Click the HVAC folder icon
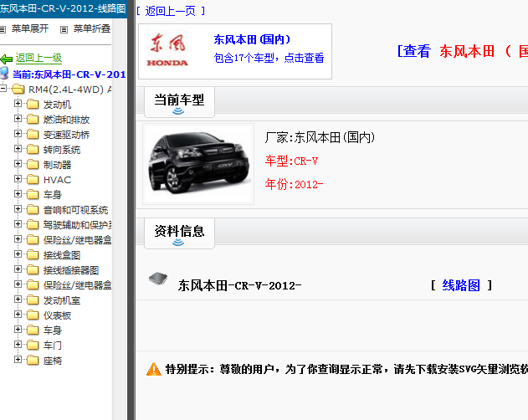 [x=33, y=180]
